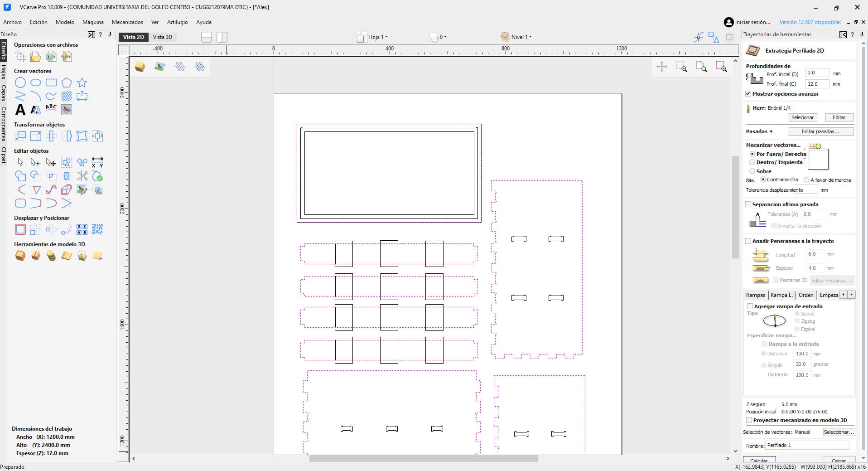This screenshot has width=868, height=471.
Task: Click the Seleccionar... vectors button
Action: (x=839, y=432)
